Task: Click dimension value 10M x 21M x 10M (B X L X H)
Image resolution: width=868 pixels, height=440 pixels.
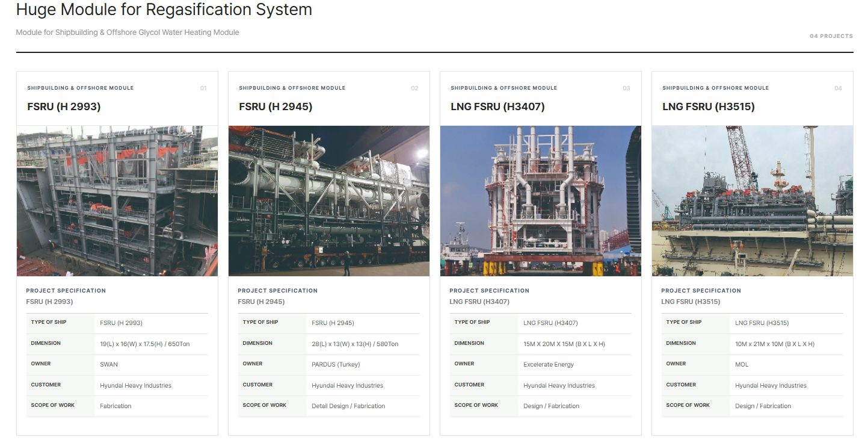Action: 775,344
